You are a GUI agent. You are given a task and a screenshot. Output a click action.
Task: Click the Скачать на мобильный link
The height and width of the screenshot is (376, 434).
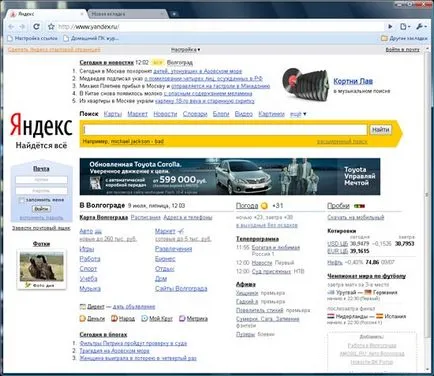(x=356, y=218)
